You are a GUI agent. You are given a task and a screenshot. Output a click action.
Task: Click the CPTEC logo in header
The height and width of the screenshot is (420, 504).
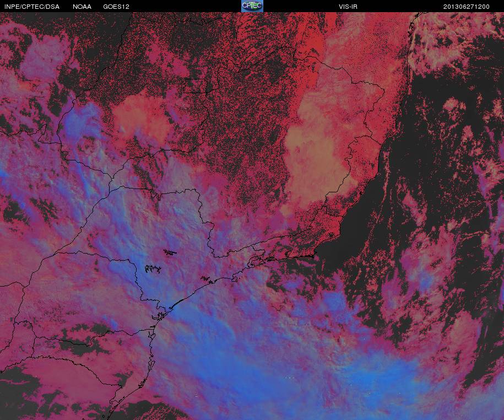click(252, 6)
